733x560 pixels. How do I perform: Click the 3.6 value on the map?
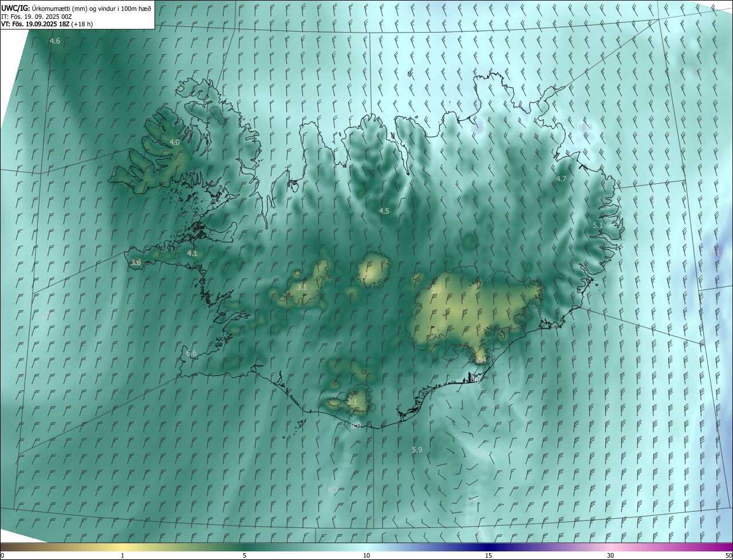pyautogui.click(x=136, y=262)
